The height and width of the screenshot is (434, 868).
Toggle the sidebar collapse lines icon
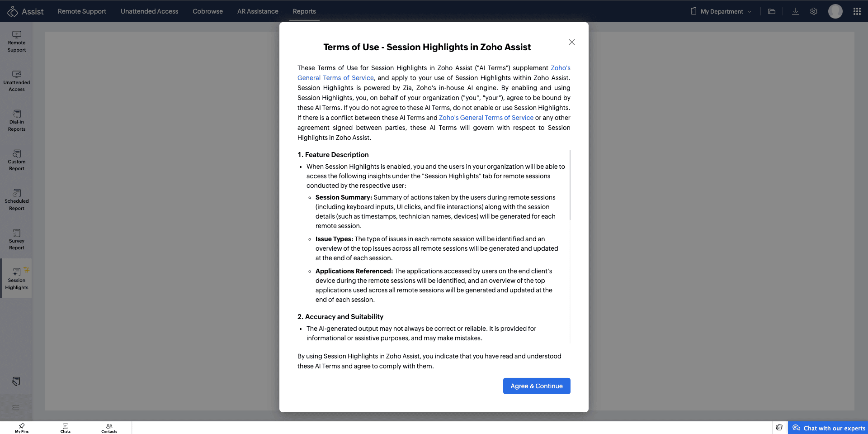pyautogui.click(x=16, y=407)
